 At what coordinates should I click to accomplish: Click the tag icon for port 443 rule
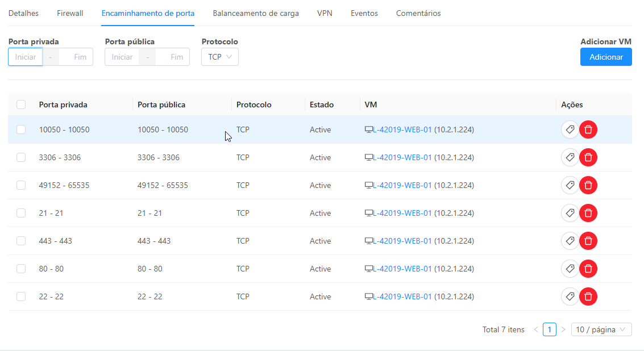point(570,241)
